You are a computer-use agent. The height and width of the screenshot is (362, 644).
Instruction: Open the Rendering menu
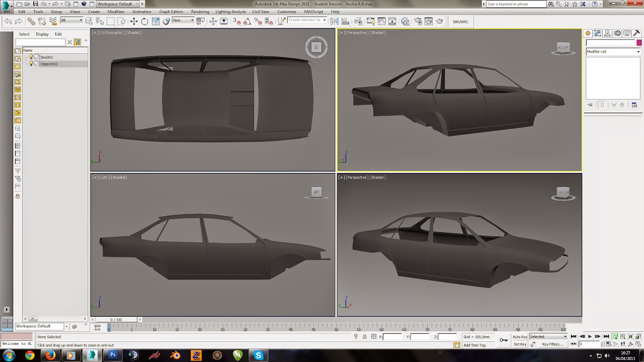[x=200, y=12]
